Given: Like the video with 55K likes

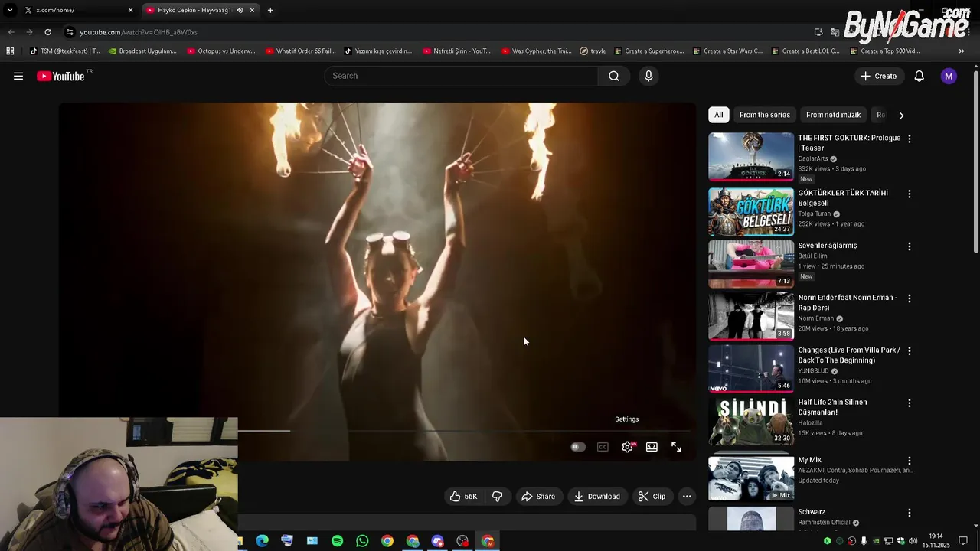Looking at the screenshot, I should point(464,497).
